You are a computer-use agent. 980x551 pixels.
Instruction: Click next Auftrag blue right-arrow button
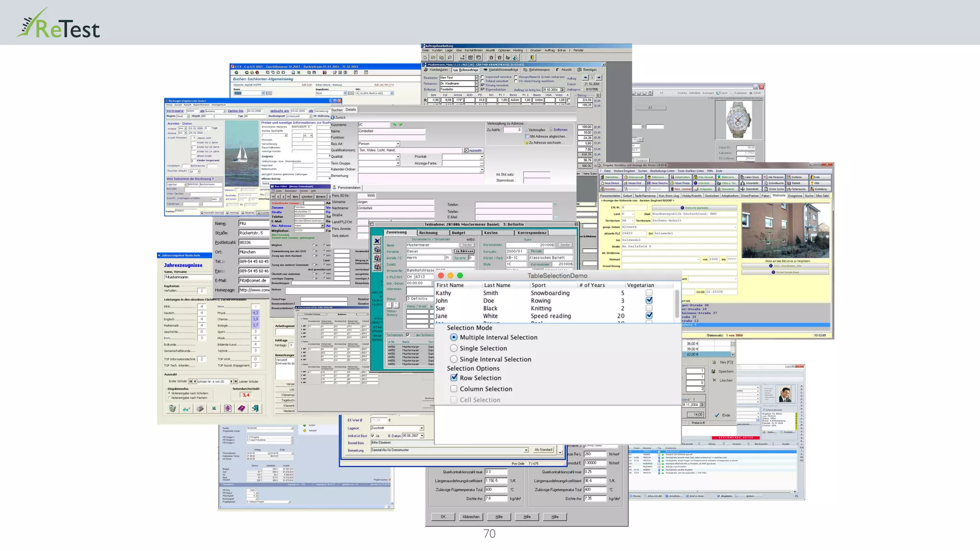(599, 77)
